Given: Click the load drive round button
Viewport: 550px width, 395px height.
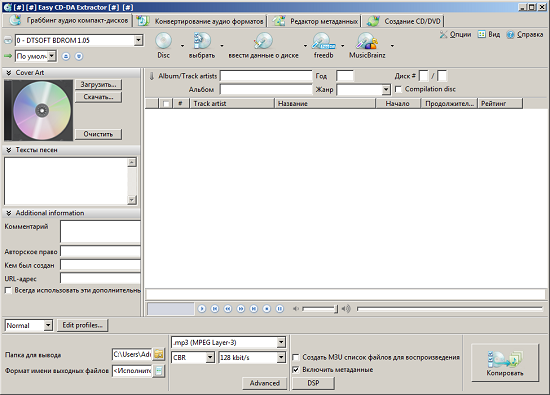Looking at the screenshot, I should tap(79, 56).
